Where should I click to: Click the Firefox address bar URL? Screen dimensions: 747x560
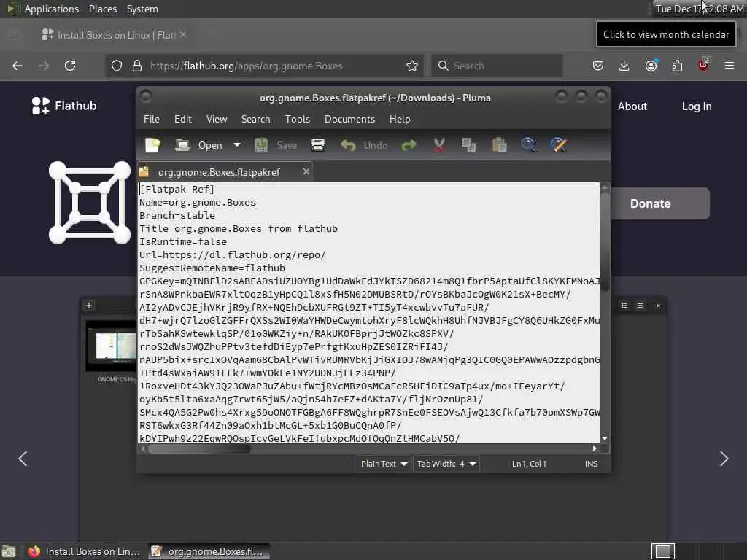(x=247, y=66)
